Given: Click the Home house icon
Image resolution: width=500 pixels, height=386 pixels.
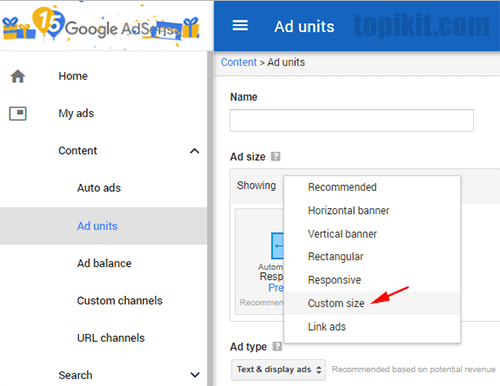Looking at the screenshot, I should coord(18,76).
